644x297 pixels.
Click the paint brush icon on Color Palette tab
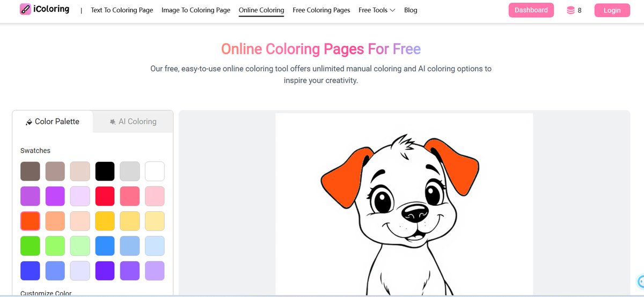coord(29,122)
